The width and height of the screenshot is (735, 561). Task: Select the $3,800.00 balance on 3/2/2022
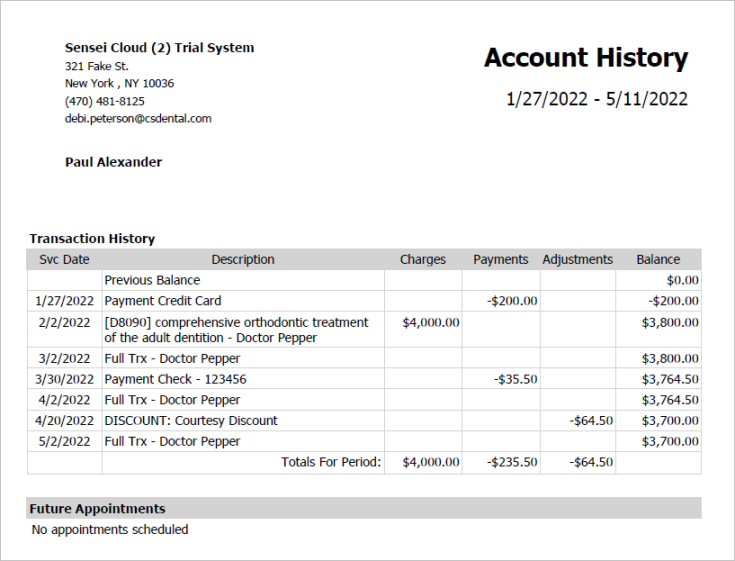[x=670, y=359]
